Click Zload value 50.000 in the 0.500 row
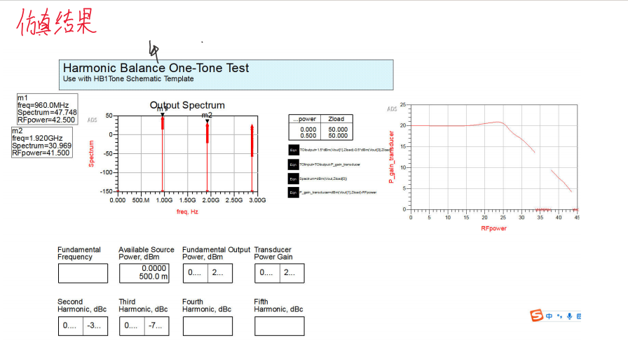The image size is (628, 364). [338, 136]
